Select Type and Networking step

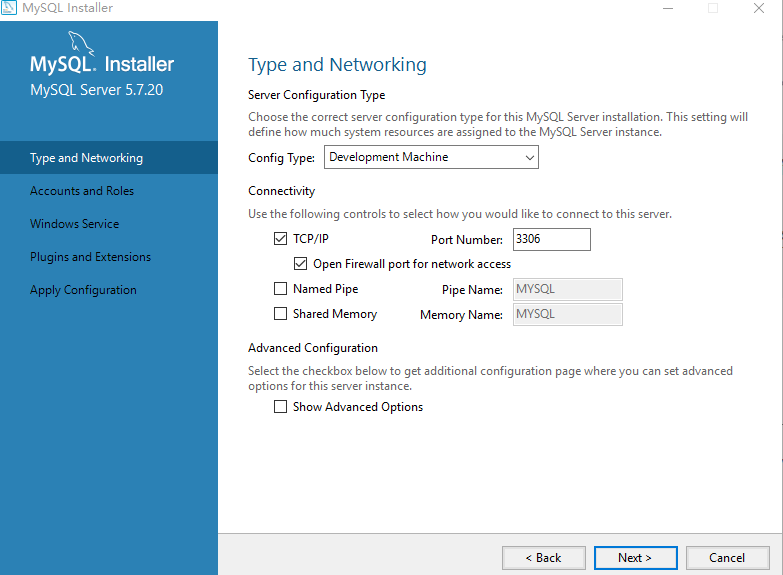click(x=109, y=158)
